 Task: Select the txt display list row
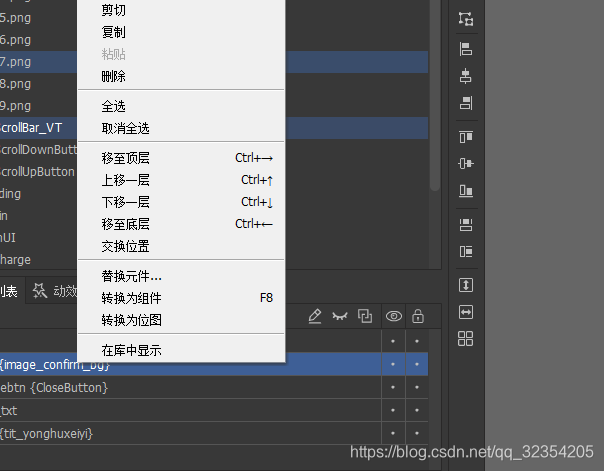(x=191, y=410)
